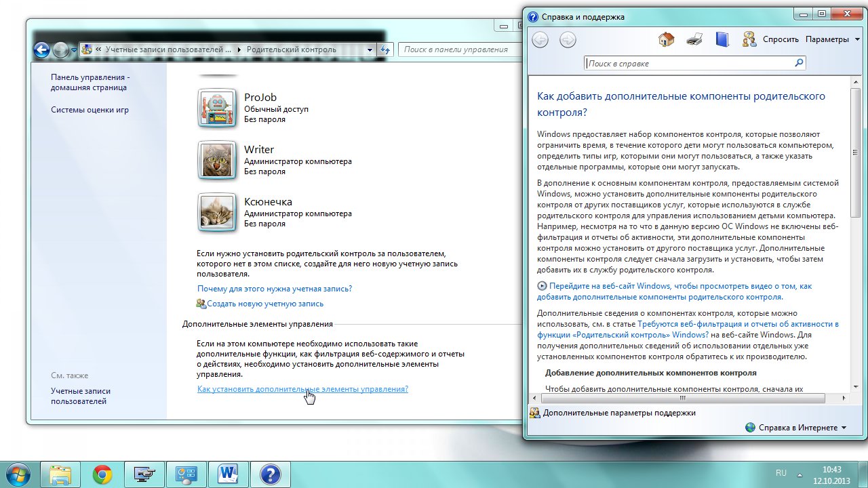This screenshot has height=488, width=868.
Task: Browse help contents book icon
Action: pos(722,39)
